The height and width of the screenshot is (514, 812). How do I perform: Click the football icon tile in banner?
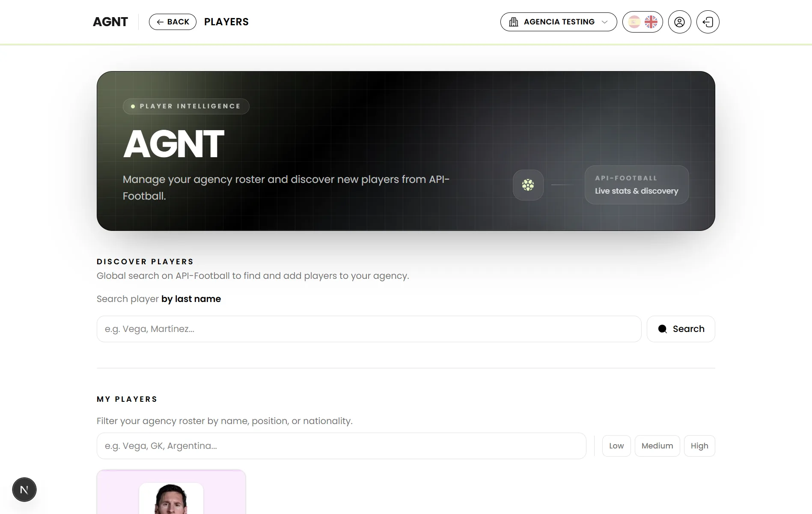(x=528, y=185)
